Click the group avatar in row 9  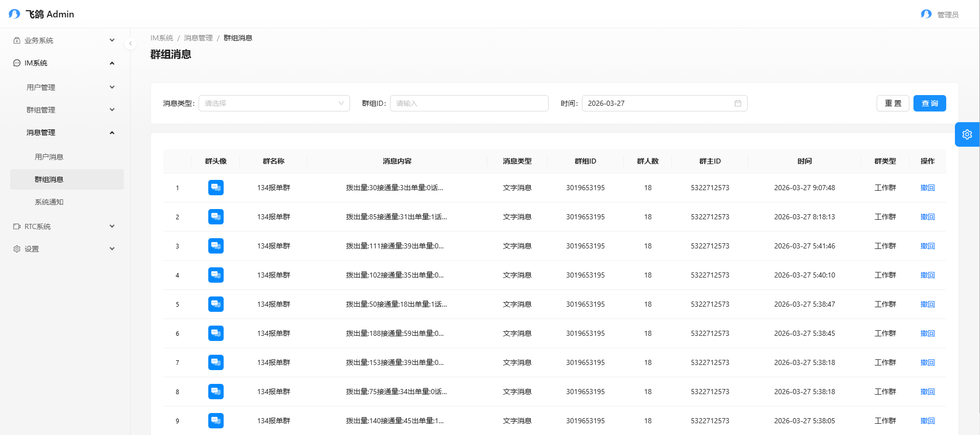pyautogui.click(x=215, y=421)
